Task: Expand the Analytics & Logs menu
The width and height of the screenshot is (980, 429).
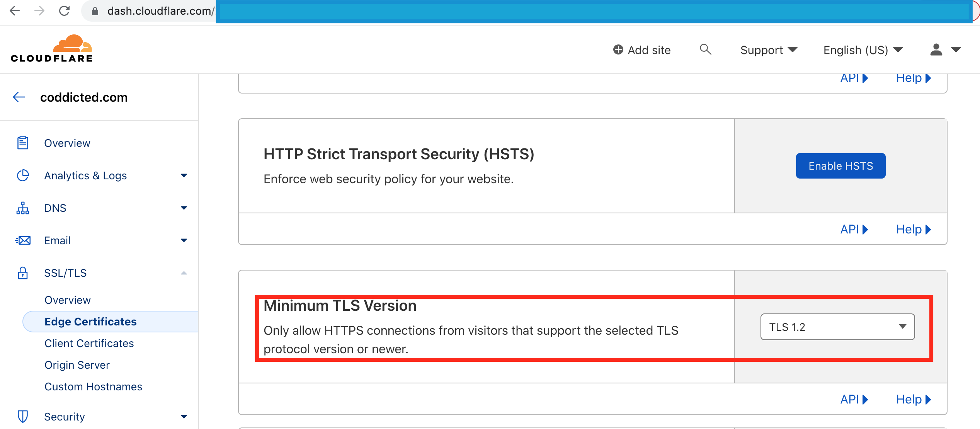Action: pos(184,175)
